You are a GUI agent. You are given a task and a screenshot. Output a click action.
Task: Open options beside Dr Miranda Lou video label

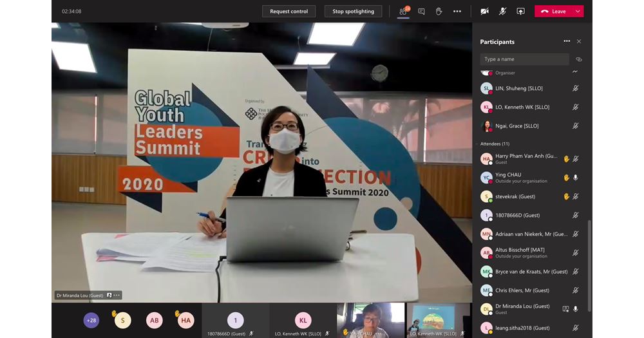pyautogui.click(x=117, y=296)
